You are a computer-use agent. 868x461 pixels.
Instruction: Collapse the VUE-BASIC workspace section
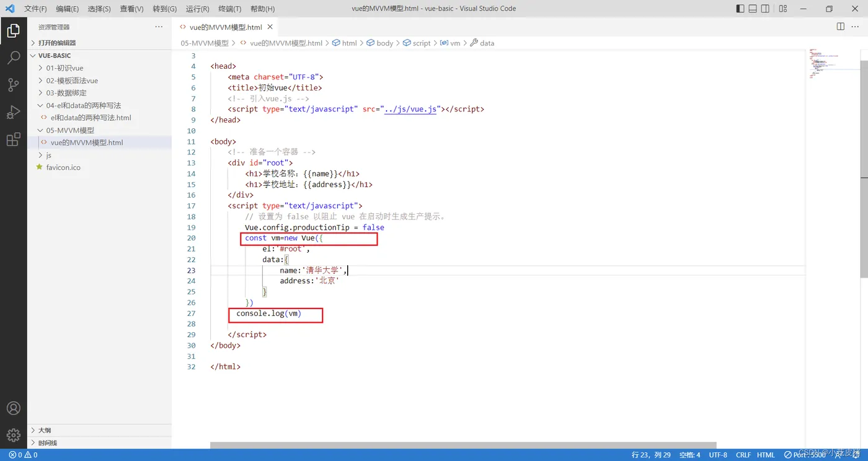[99, 55]
